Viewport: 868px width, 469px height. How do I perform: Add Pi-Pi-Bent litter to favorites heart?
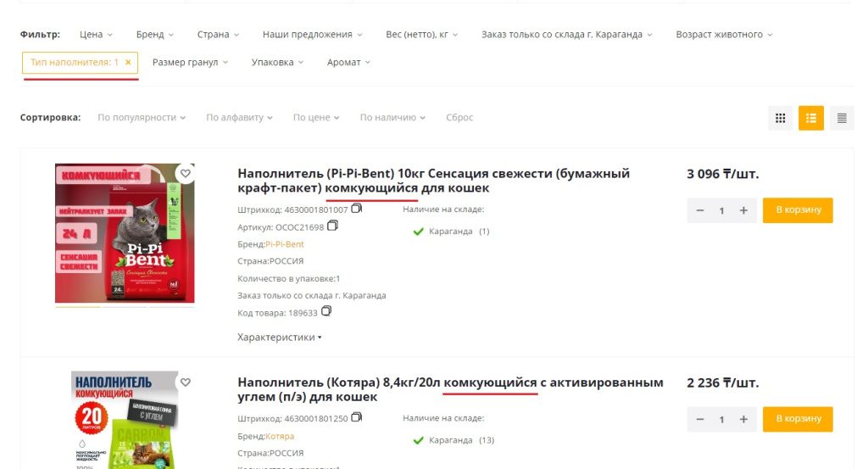(186, 173)
